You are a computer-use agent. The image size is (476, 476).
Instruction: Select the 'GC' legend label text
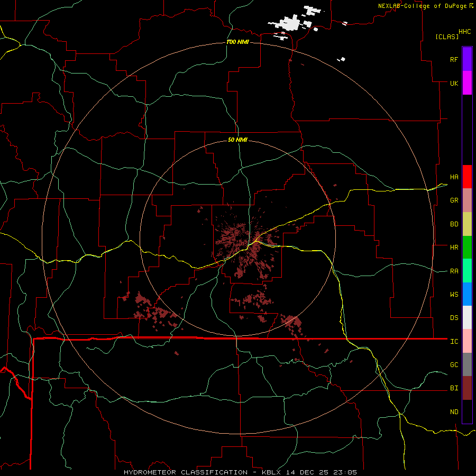(x=454, y=364)
